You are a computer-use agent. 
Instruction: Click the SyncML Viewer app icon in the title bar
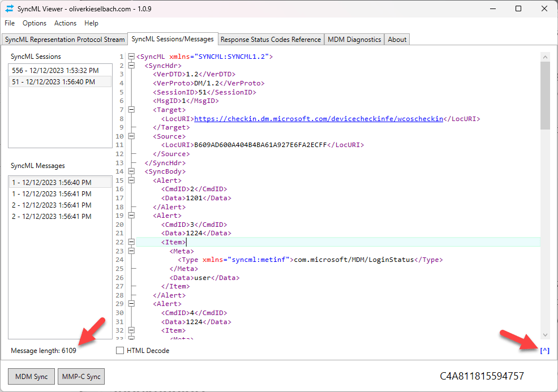tap(8, 8)
